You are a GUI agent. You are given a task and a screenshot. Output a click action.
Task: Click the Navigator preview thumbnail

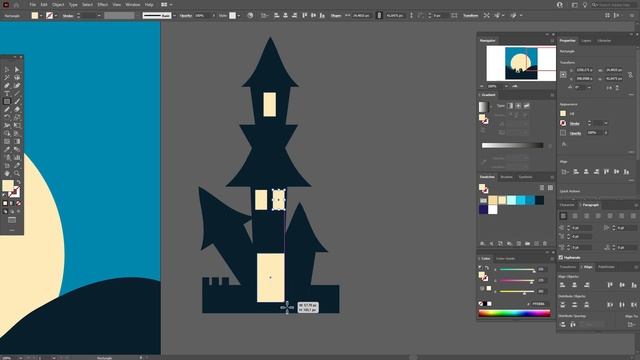pos(521,63)
